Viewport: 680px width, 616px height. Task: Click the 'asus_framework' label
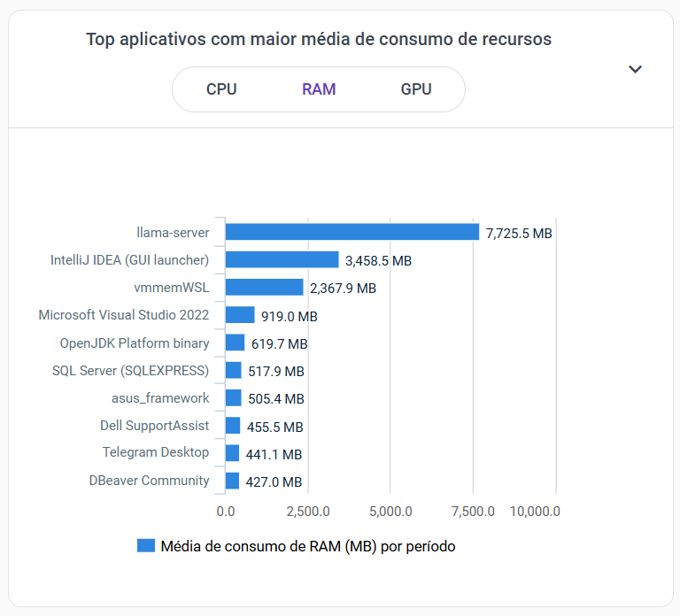(x=160, y=398)
